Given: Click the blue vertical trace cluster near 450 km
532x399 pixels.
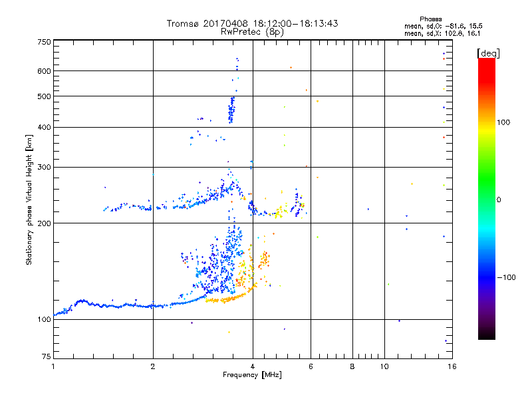Looking at the screenshot, I should [231, 110].
